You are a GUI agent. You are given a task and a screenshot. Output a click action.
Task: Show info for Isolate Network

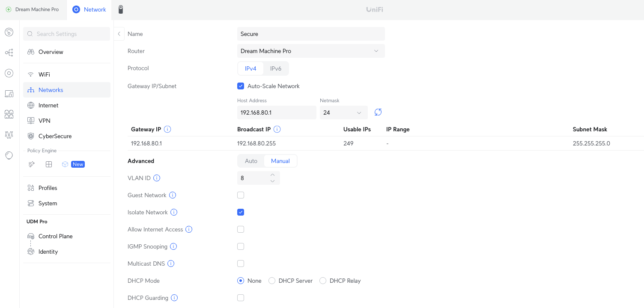(174, 212)
